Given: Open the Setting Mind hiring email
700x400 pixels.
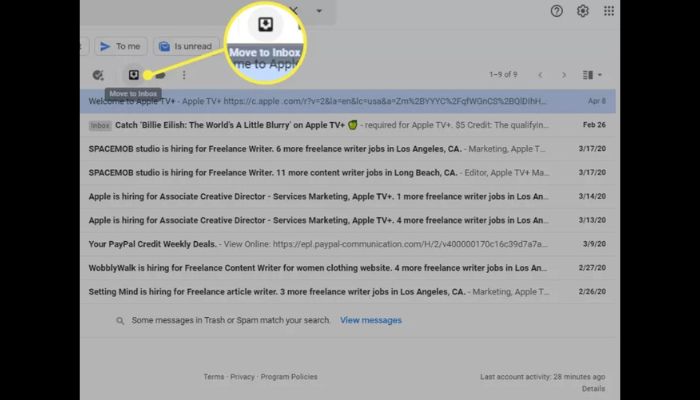Looking at the screenshot, I should [348, 292].
